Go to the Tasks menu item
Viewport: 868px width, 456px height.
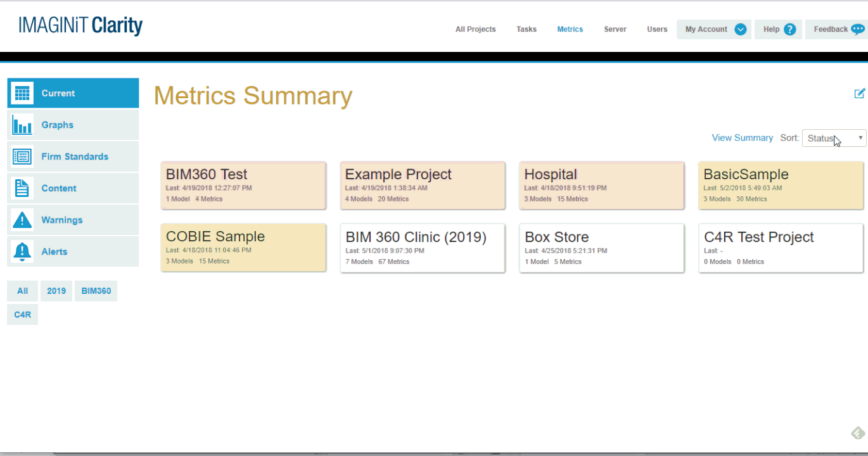(x=527, y=29)
